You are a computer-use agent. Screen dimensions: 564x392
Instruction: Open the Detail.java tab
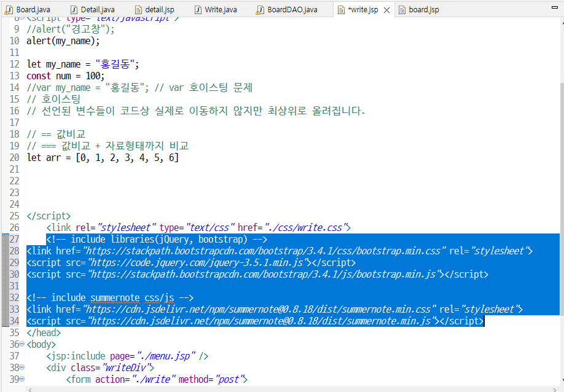[92, 10]
